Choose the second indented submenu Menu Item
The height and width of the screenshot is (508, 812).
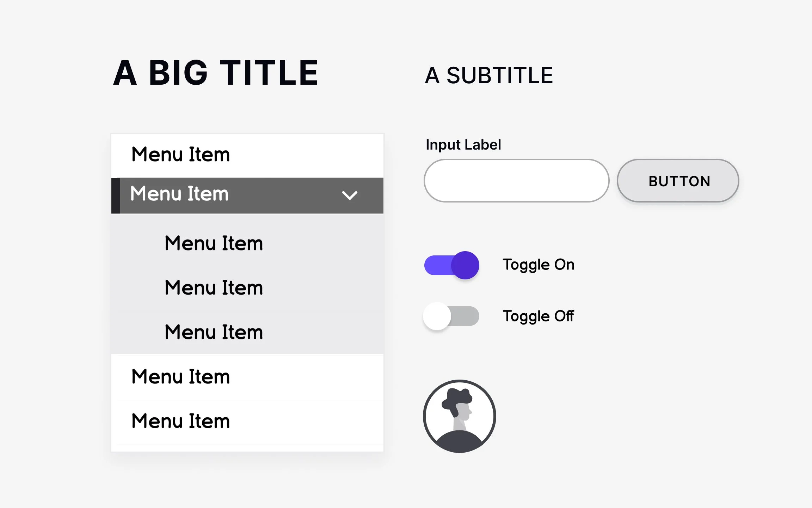[x=214, y=288]
